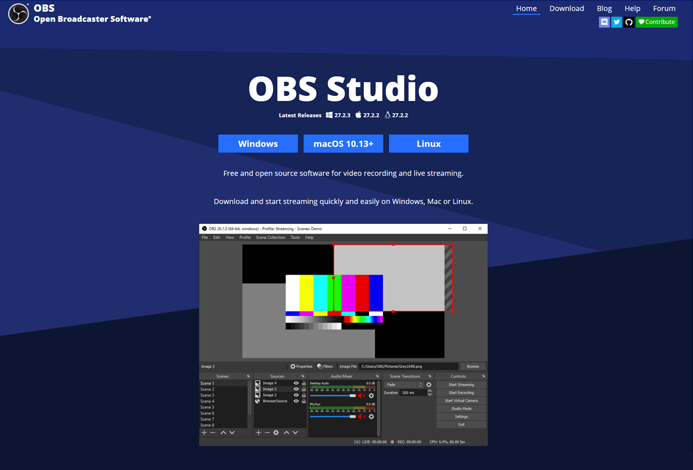Unmute Mic/Aux speaker icon
Viewport: 693px width, 470px height.
coord(362,417)
